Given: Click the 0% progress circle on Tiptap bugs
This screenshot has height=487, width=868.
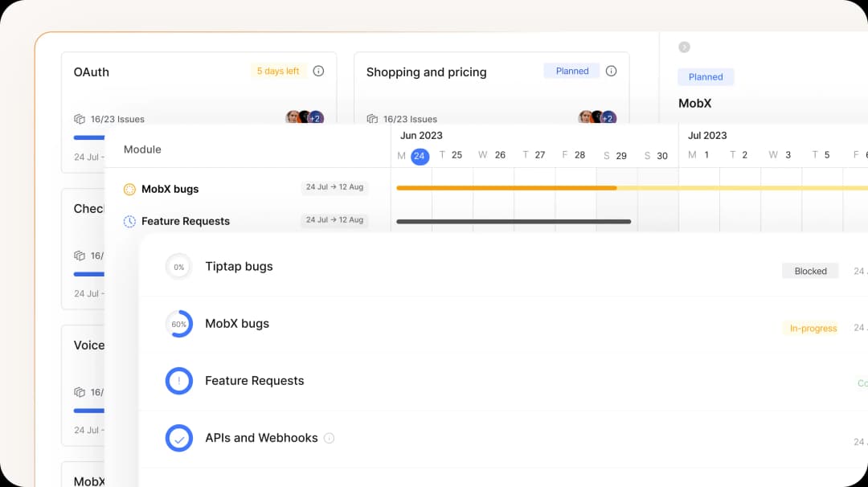Looking at the screenshot, I should (x=178, y=266).
